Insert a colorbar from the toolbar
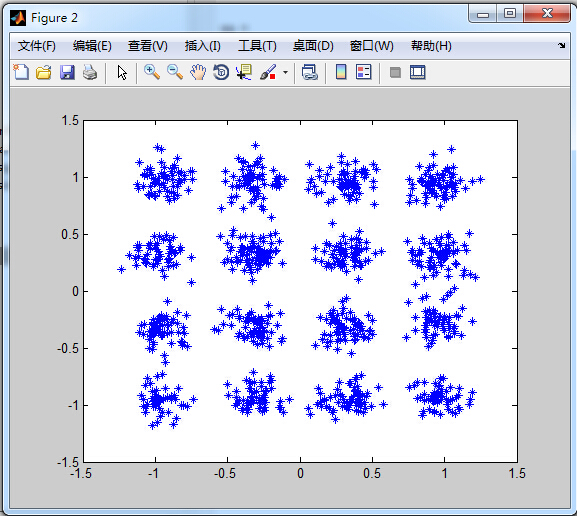577x516 pixels. click(341, 72)
